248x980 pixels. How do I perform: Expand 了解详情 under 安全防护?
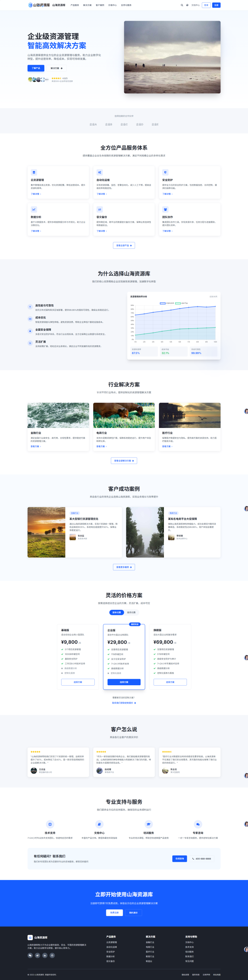point(167,194)
